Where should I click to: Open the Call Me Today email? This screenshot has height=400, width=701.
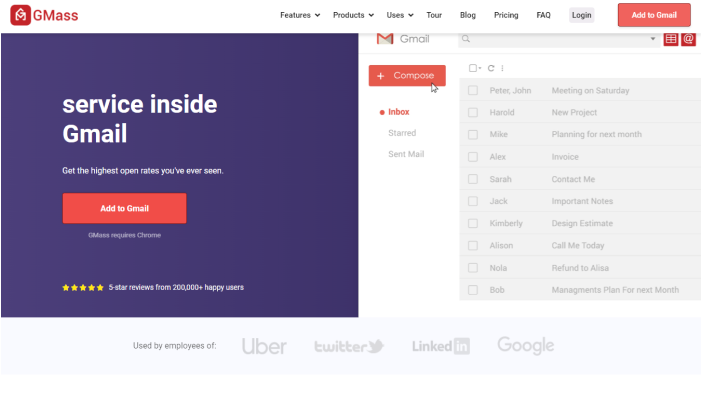pyautogui.click(x=578, y=246)
